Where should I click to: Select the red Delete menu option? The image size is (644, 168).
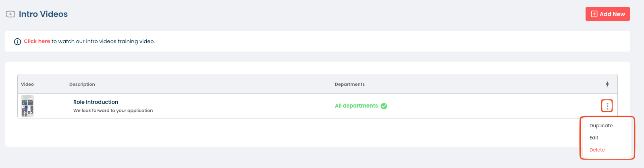597,150
